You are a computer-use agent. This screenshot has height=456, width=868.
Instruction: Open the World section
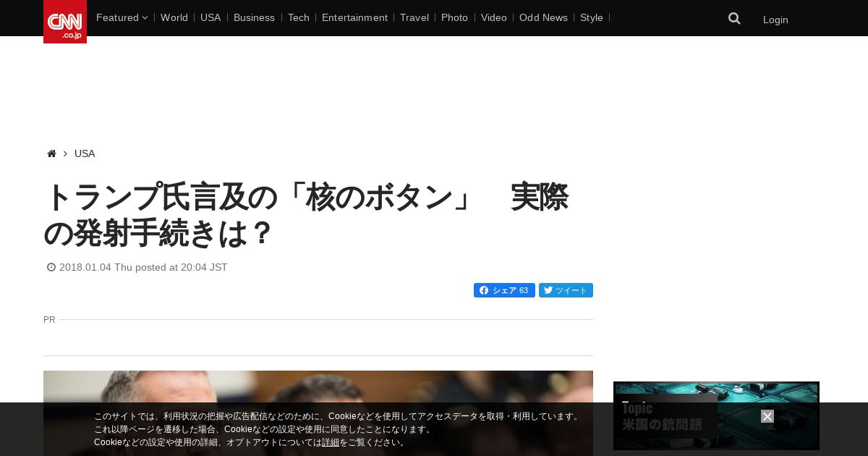(x=174, y=17)
